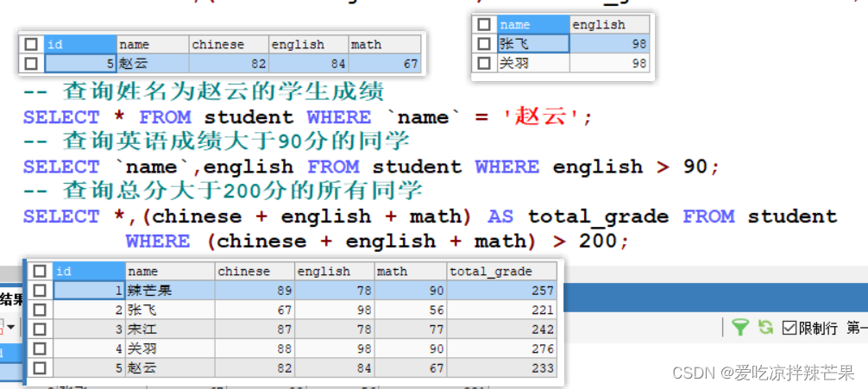Click name column header in total_grade table
Image resolution: width=868 pixels, height=389 pixels.
click(x=170, y=271)
